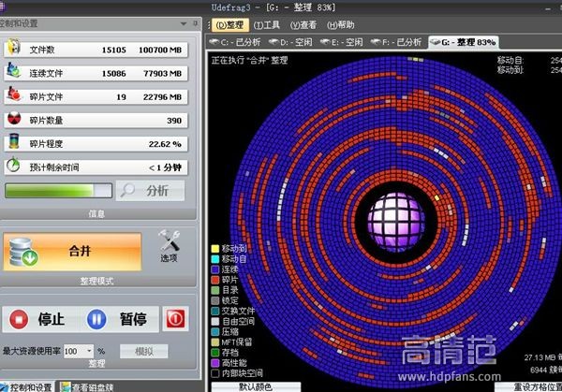Screen dimensions: 562x392
Task: Select the E: 空闲 drive tab
Action: [346, 42]
